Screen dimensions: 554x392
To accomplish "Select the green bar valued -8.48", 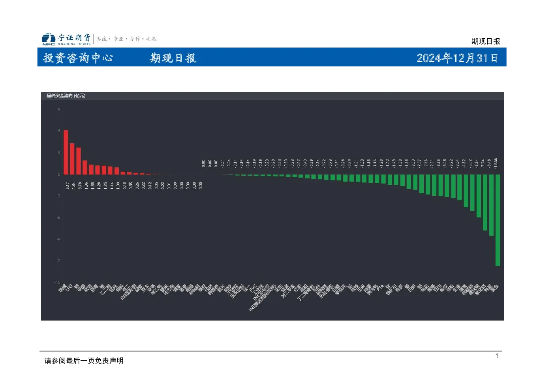I will click(x=491, y=205).
